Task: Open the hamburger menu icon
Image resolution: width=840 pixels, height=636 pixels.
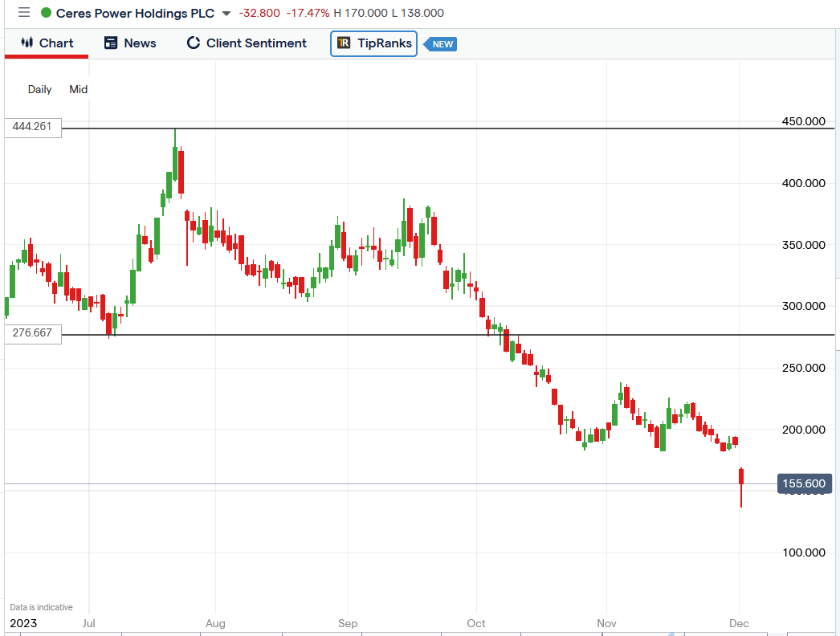Action: (x=24, y=12)
